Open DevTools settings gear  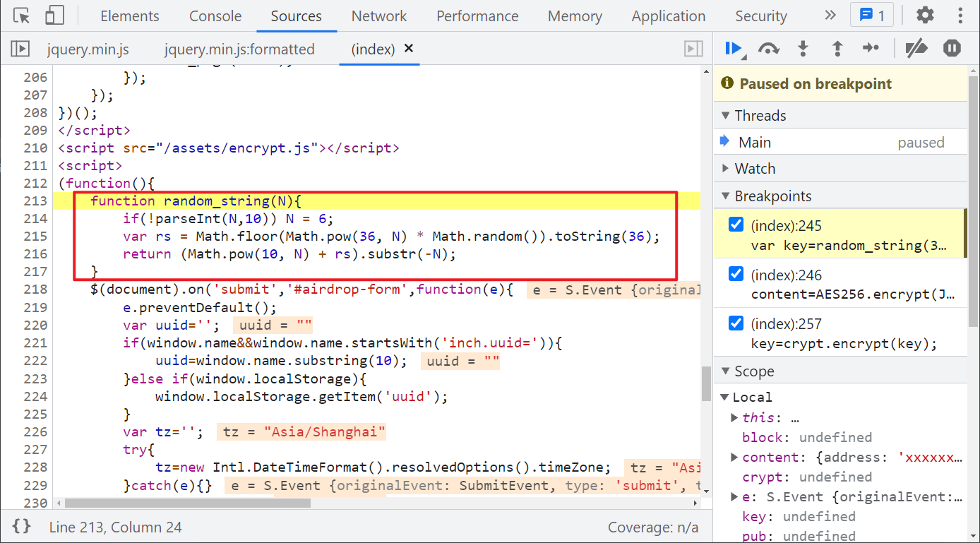point(925,16)
